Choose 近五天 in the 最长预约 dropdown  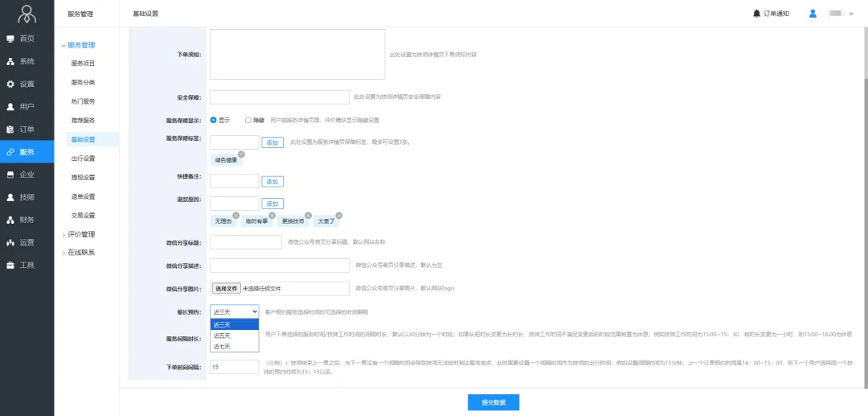point(223,336)
